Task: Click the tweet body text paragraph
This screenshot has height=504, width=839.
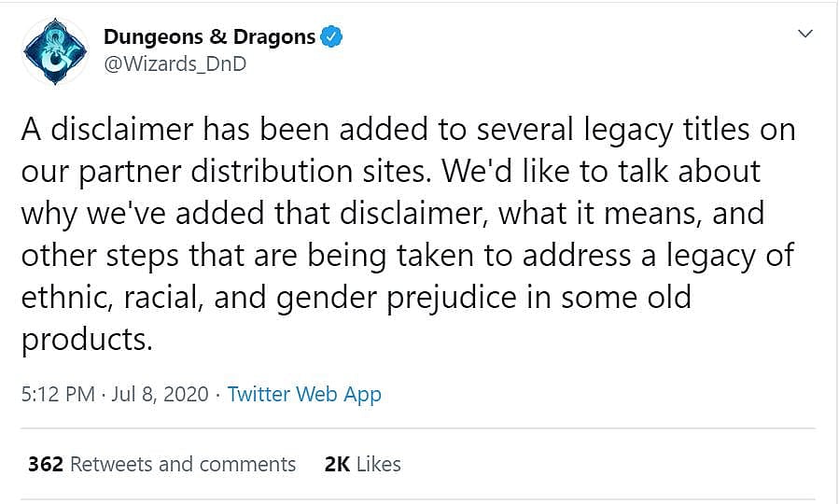Action: (408, 233)
